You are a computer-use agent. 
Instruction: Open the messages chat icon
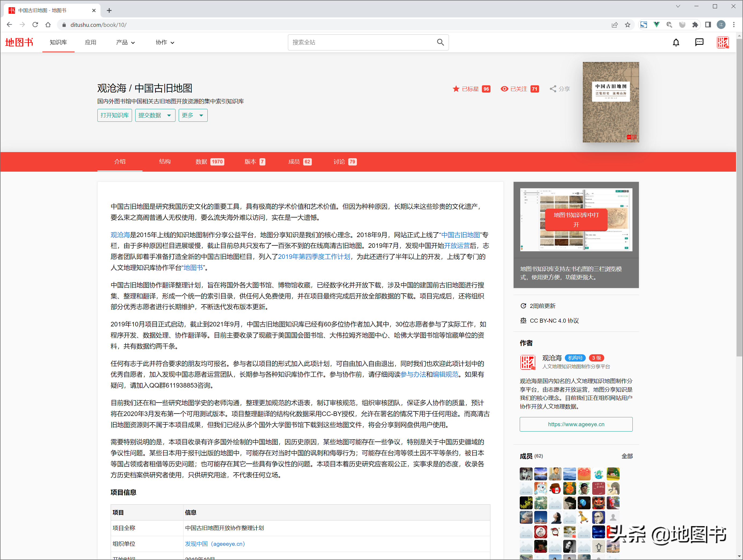point(699,42)
